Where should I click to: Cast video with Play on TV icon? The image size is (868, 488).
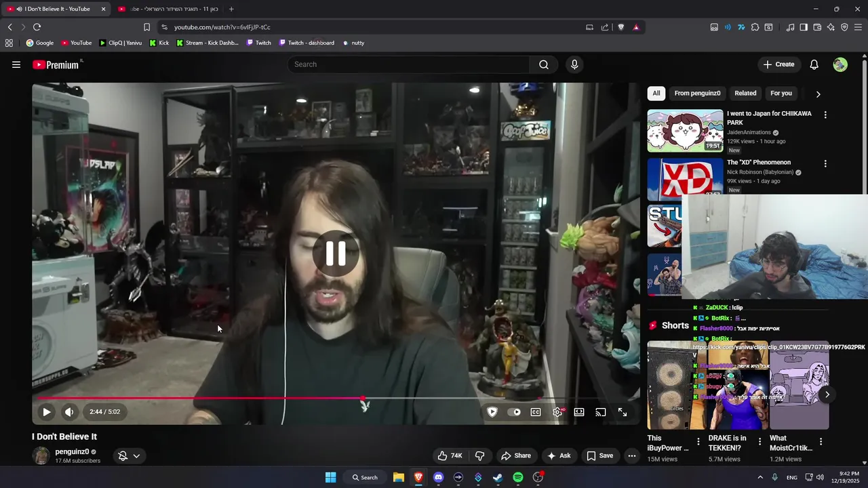click(x=601, y=411)
